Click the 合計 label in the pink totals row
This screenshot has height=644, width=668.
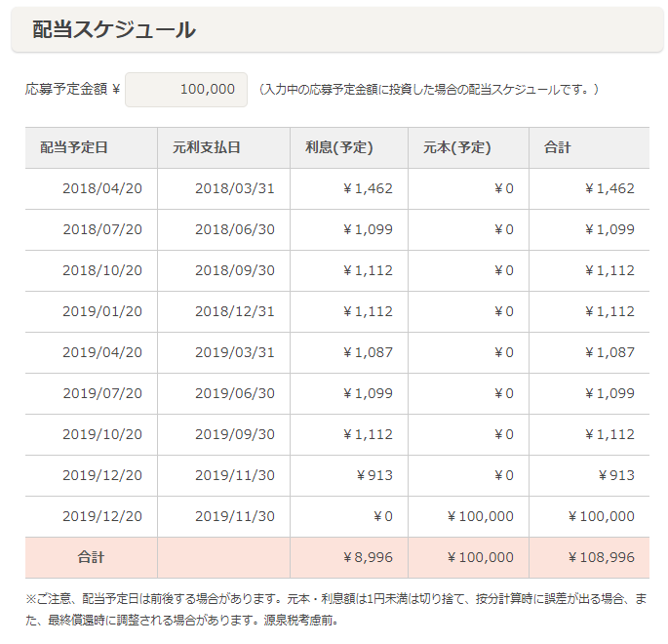91,557
